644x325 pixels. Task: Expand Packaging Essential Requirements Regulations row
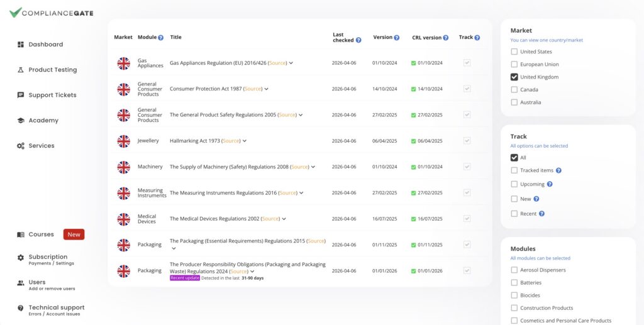click(x=174, y=248)
